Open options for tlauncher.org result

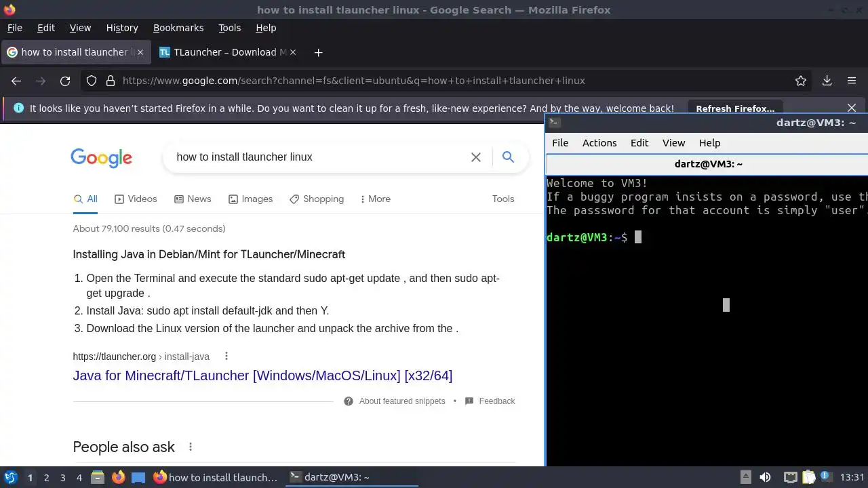[226, 357]
